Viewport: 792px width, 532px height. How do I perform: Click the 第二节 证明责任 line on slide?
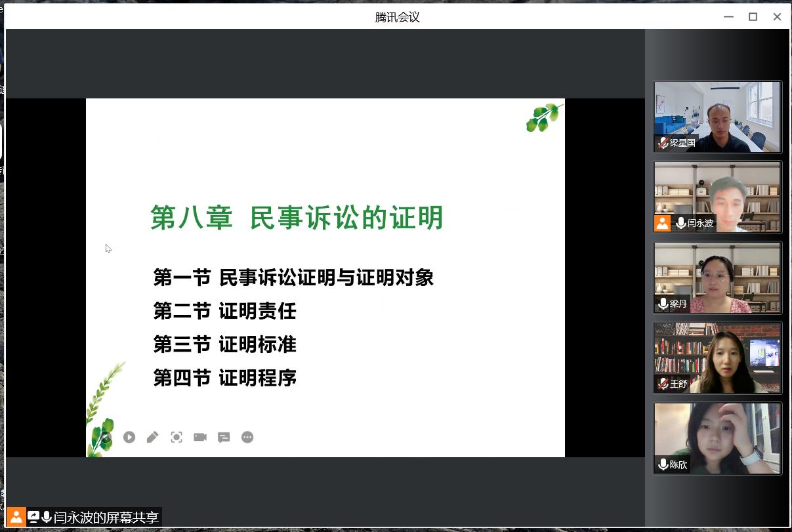225,311
